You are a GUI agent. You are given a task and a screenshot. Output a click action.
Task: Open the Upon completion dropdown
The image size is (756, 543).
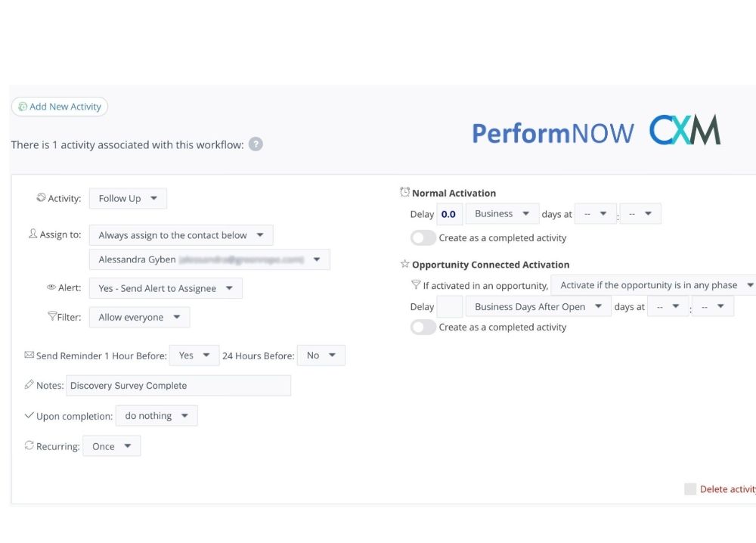point(156,415)
